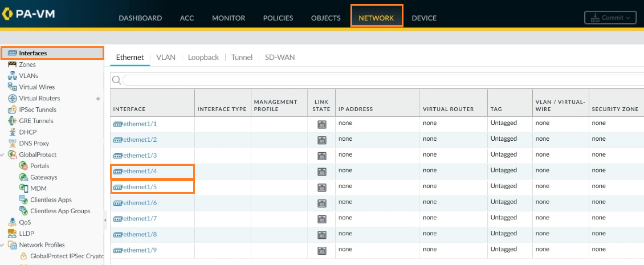Select DHCP in the sidebar

[27, 132]
